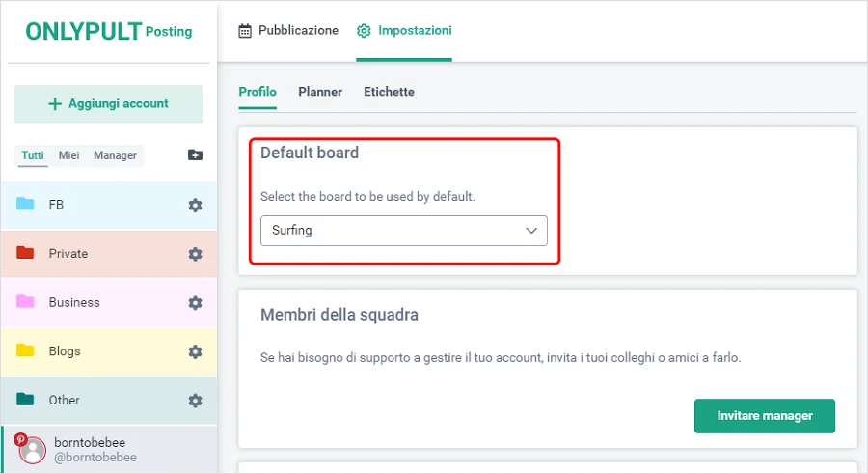Switch to the Pubblicazione tab
868x474 pixels.
(288, 31)
